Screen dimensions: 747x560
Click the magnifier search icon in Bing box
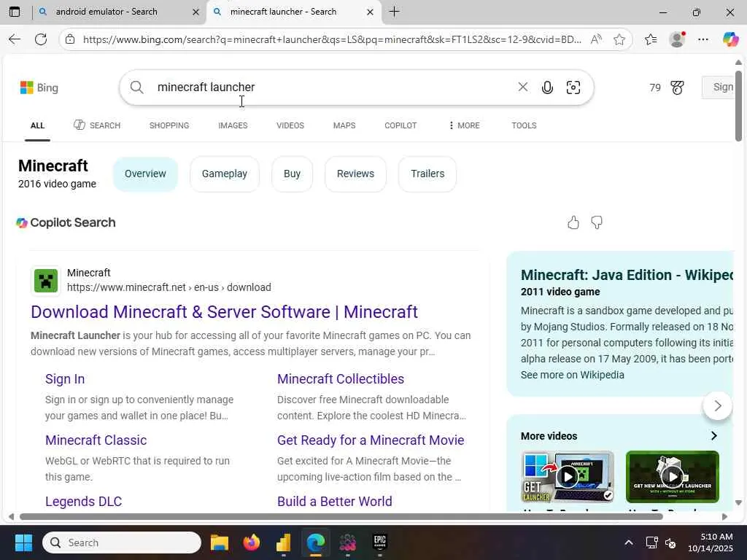pyautogui.click(x=136, y=87)
